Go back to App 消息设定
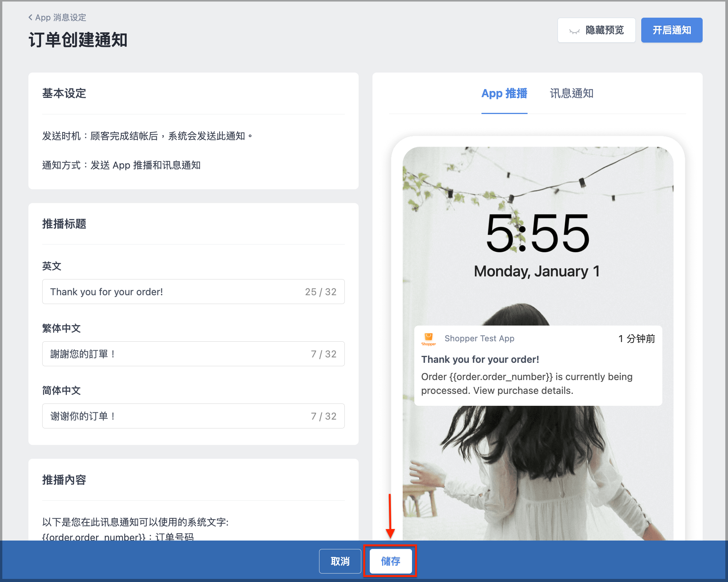728x582 pixels. tap(57, 17)
